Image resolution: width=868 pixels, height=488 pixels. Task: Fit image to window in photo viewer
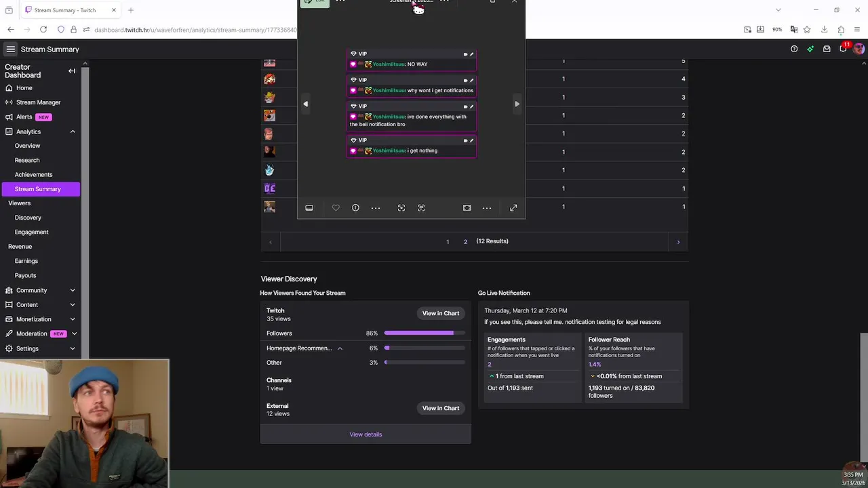click(467, 208)
